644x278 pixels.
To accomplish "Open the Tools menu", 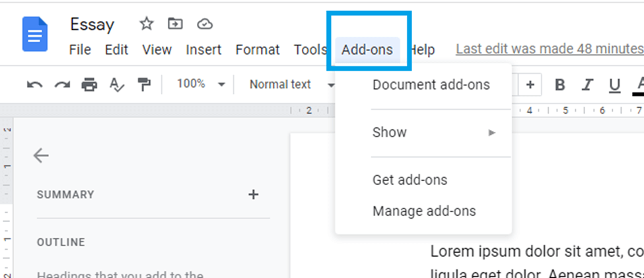I will pos(310,50).
